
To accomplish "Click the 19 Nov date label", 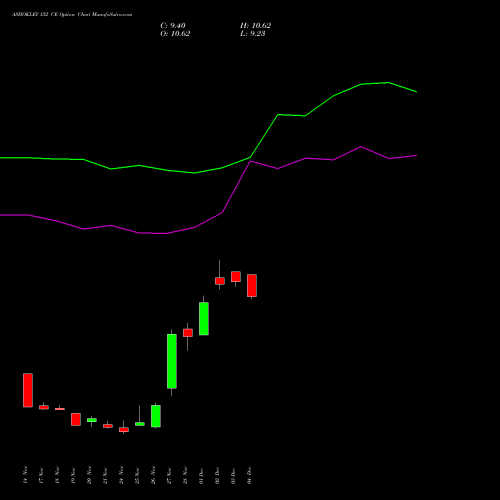I will tap(73, 475).
